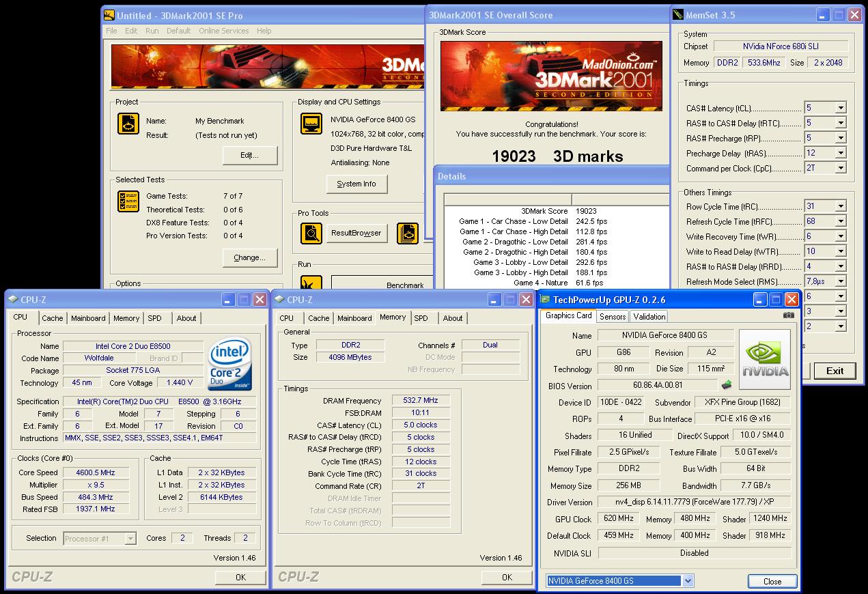Click the Exit button in MemSet
The height and width of the screenshot is (594, 868).
pyautogui.click(x=835, y=371)
